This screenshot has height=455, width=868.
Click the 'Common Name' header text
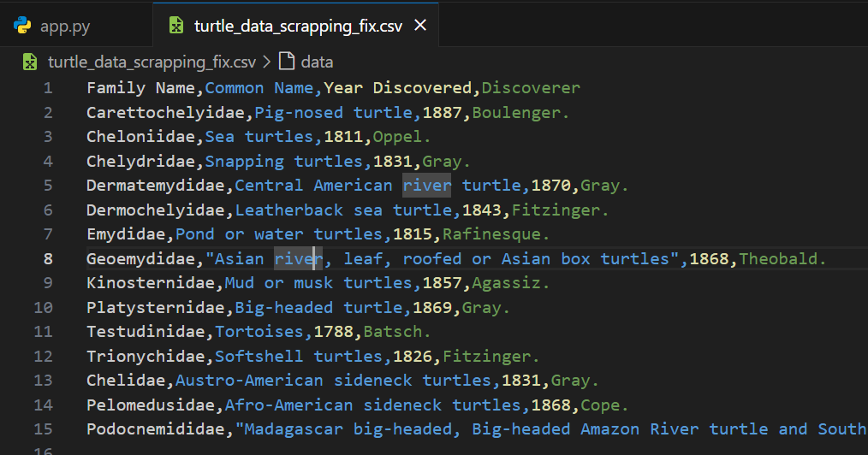point(259,88)
